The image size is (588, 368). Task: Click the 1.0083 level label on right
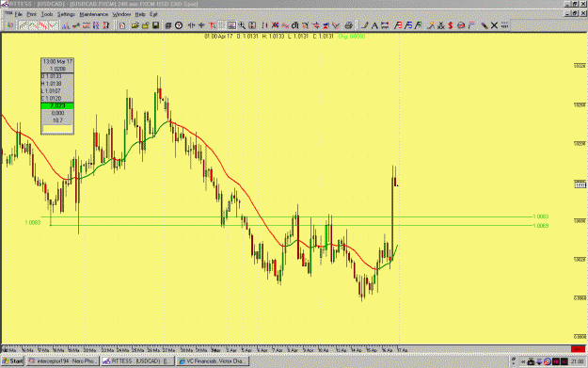pos(541,216)
